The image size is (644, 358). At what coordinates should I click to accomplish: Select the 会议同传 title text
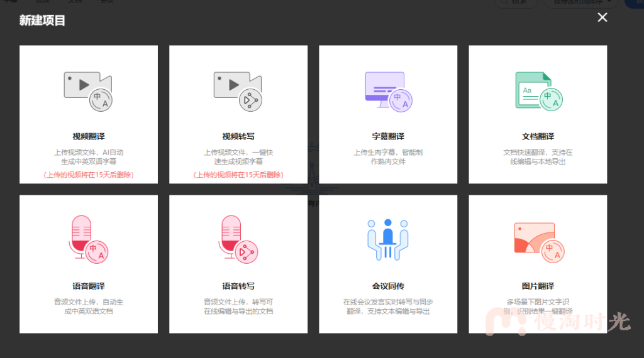[x=388, y=286]
